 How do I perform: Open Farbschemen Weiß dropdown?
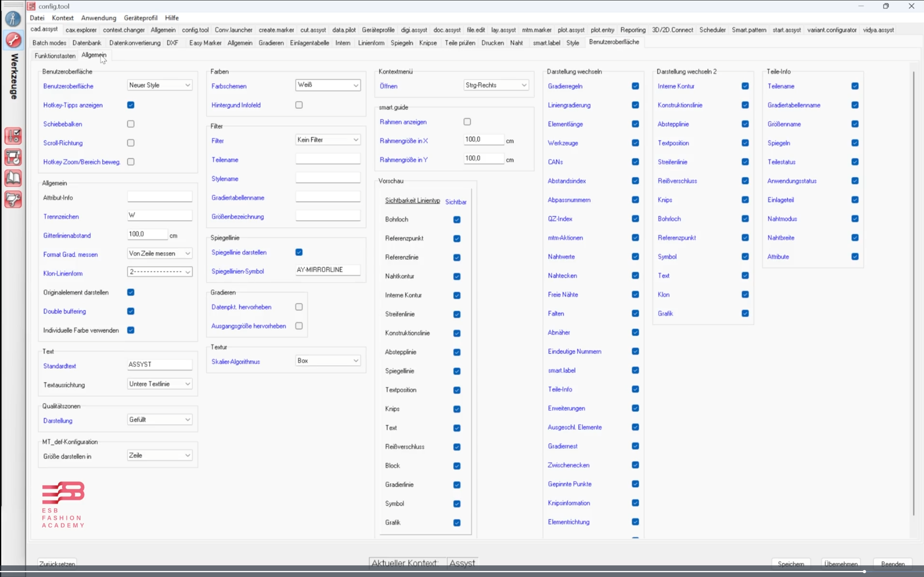pos(328,85)
